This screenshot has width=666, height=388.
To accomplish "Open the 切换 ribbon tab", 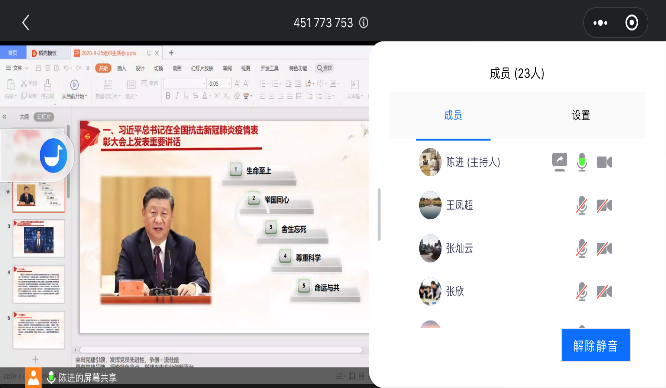I will pyautogui.click(x=158, y=68).
